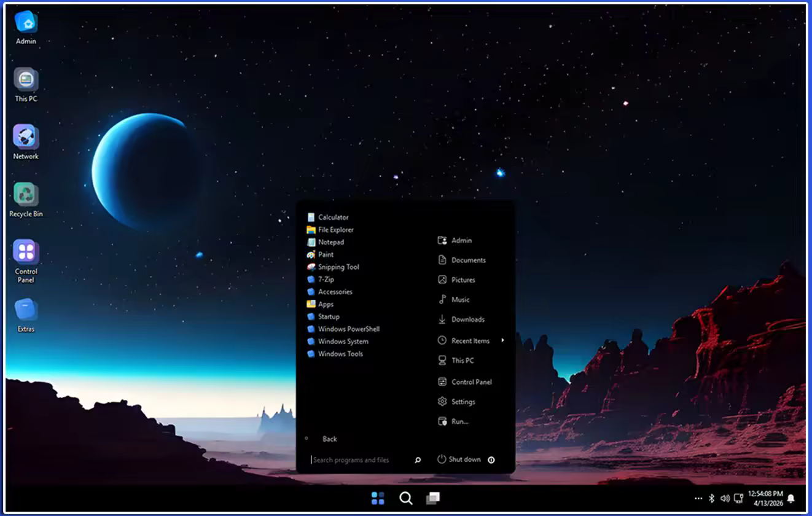
Task: Show hidden tray icons overflow
Action: click(698, 498)
